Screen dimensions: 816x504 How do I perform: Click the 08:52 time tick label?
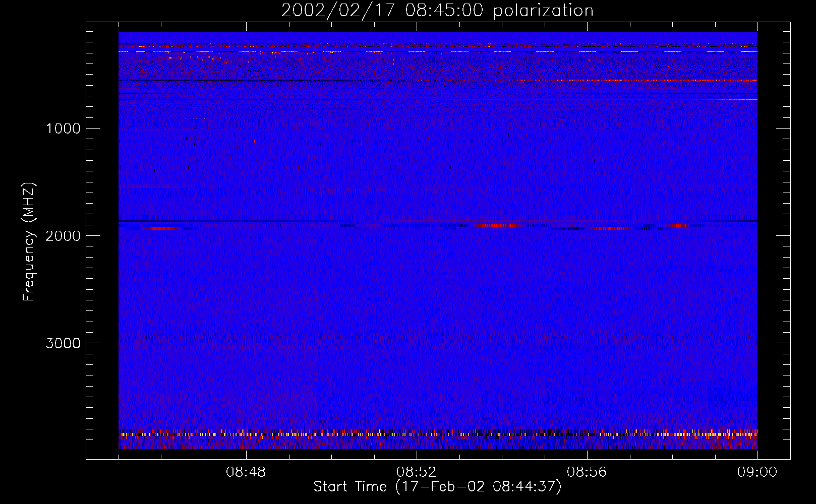pyautogui.click(x=416, y=472)
